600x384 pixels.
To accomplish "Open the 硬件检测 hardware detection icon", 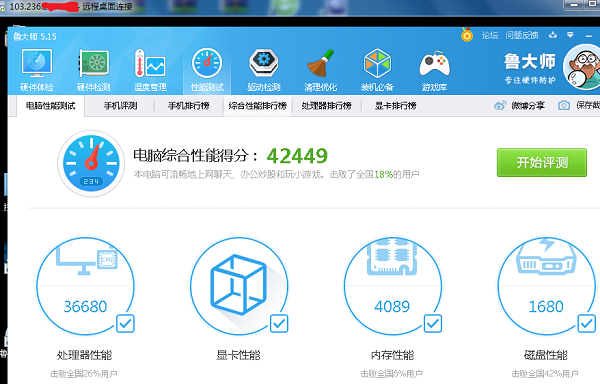I will pos(94,63).
